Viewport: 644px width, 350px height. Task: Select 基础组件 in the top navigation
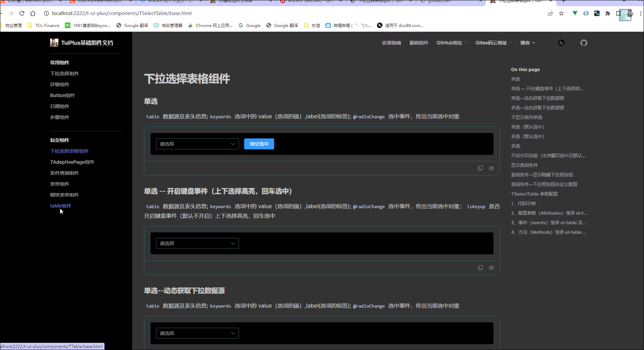click(419, 43)
